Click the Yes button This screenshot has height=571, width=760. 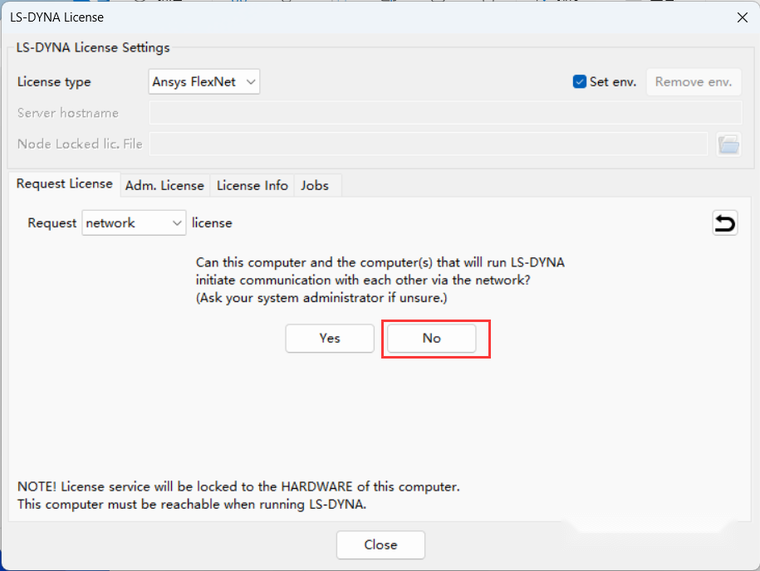(330, 338)
